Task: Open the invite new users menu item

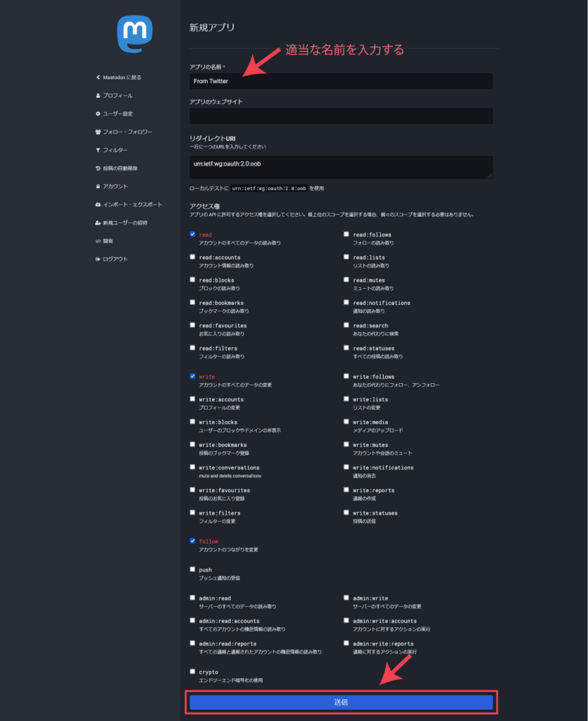Action: pyautogui.click(x=121, y=222)
